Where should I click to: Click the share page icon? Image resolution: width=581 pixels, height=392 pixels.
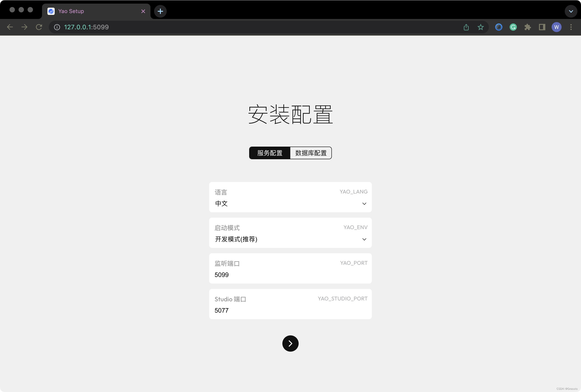[x=466, y=27]
